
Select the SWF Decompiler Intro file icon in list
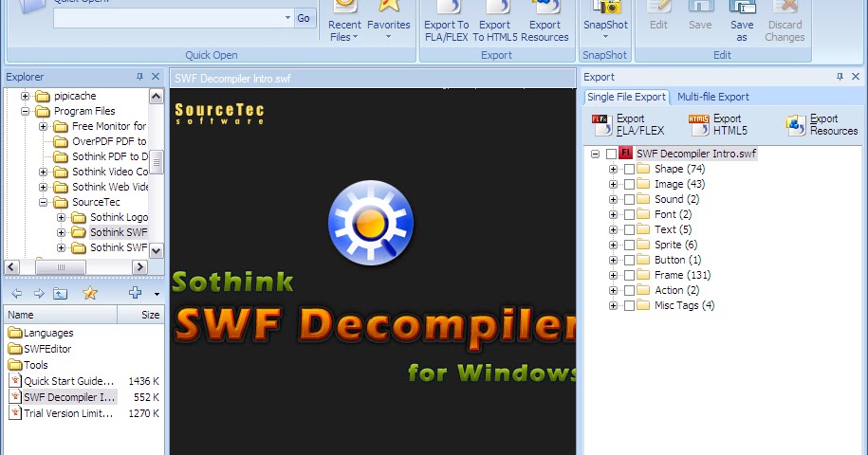coord(15,397)
